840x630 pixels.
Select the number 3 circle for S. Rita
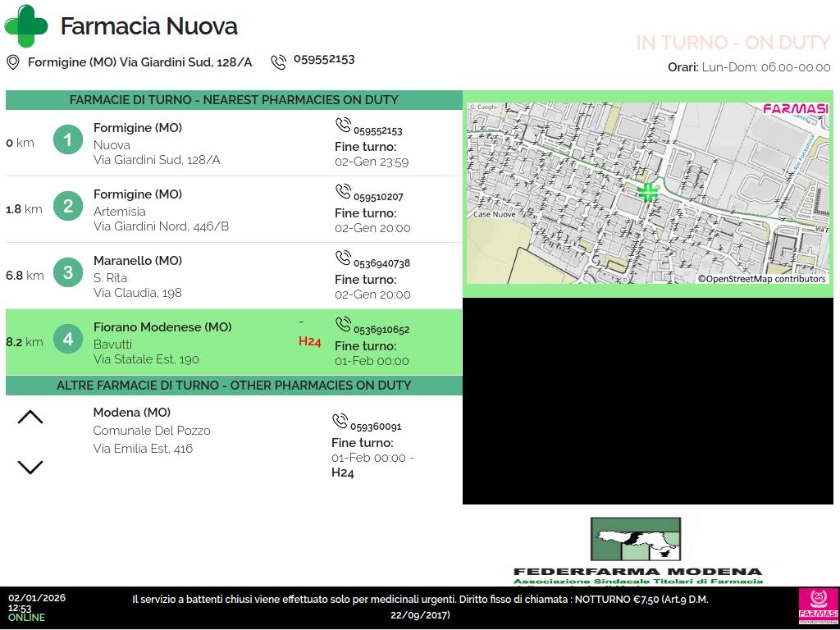click(x=68, y=272)
